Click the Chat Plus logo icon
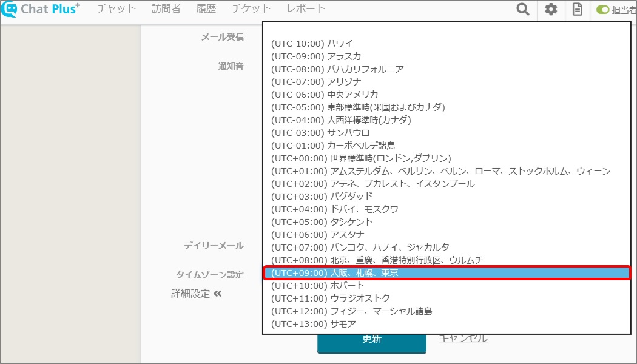 (9, 9)
